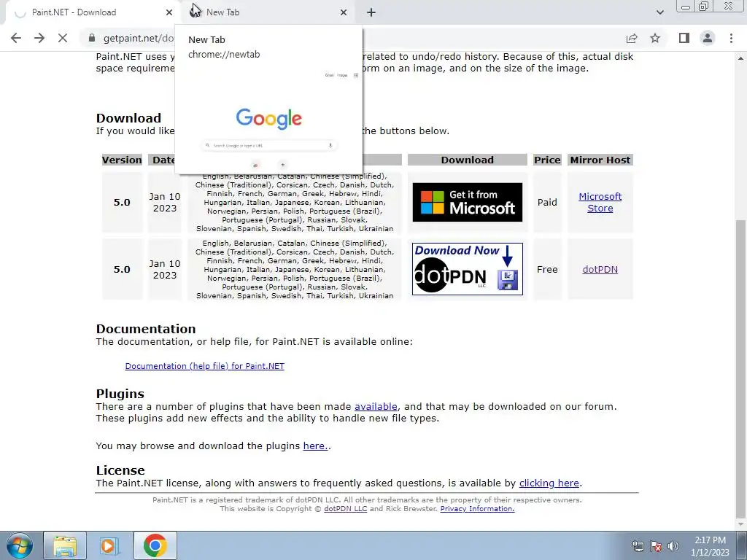Viewport: 747px width, 560px height.
Task: Click the dotPDN Download Now banner
Action: [468, 269]
